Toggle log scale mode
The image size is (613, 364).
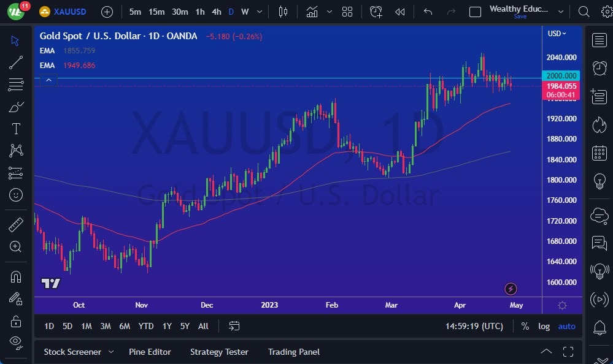tap(544, 326)
